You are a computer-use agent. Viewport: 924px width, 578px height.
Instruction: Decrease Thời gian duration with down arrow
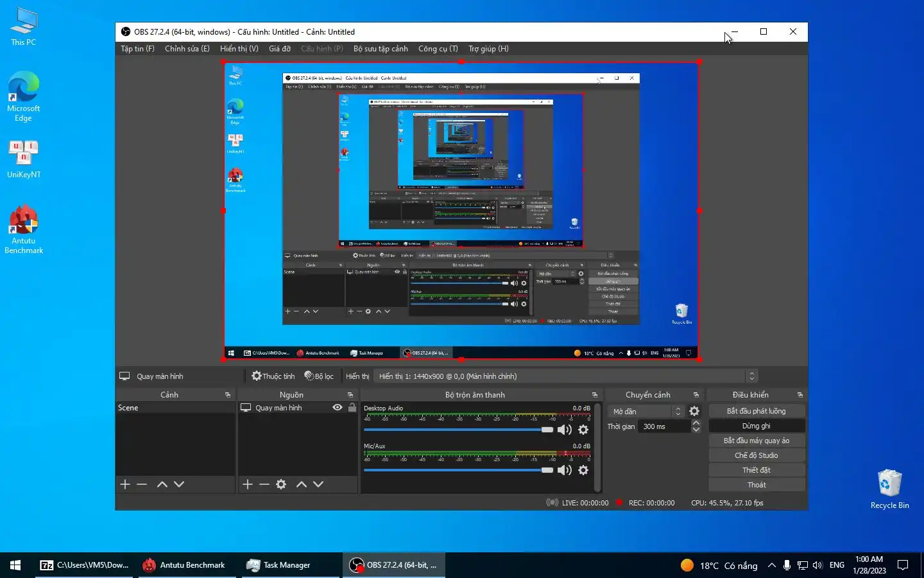click(x=696, y=430)
